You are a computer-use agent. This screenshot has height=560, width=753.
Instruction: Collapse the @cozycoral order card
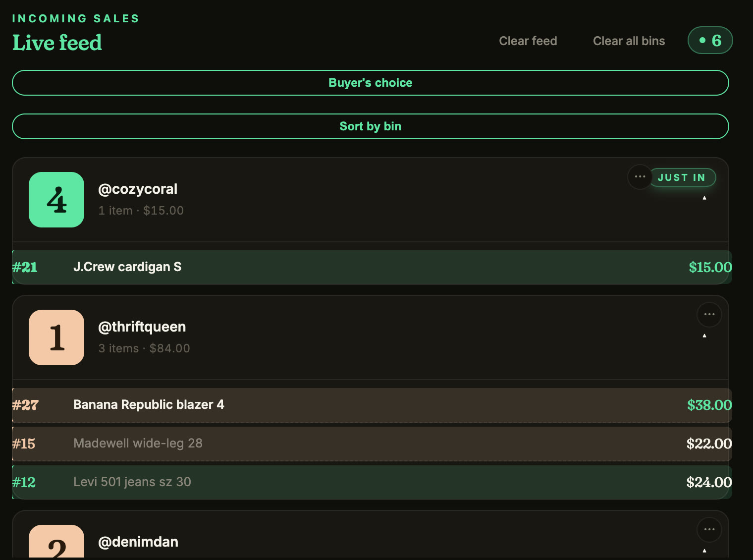[x=704, y=198]
